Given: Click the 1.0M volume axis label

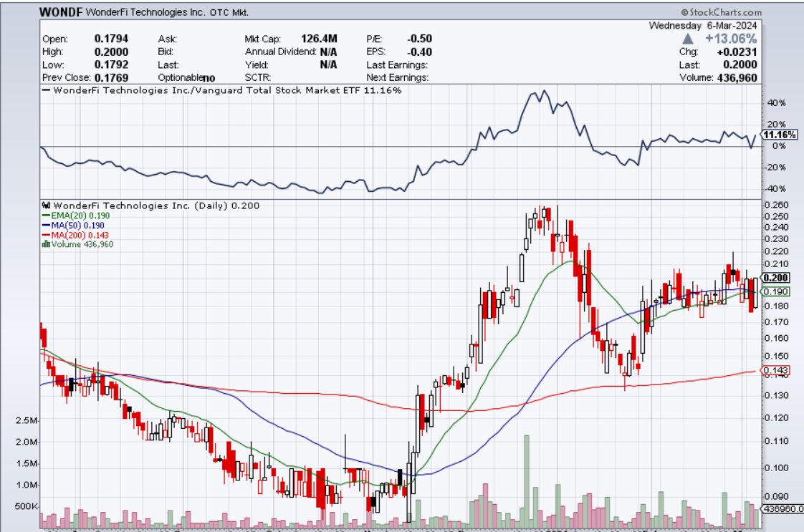Looking at the screenshot, I should (x=26, y=485).
